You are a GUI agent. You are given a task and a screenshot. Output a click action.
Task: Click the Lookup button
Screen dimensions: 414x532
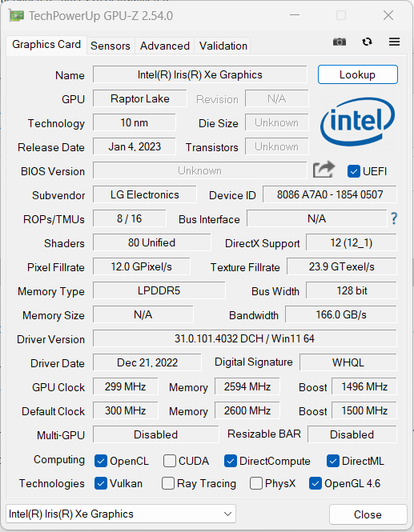pyautogui.click(x=358, y=74)
